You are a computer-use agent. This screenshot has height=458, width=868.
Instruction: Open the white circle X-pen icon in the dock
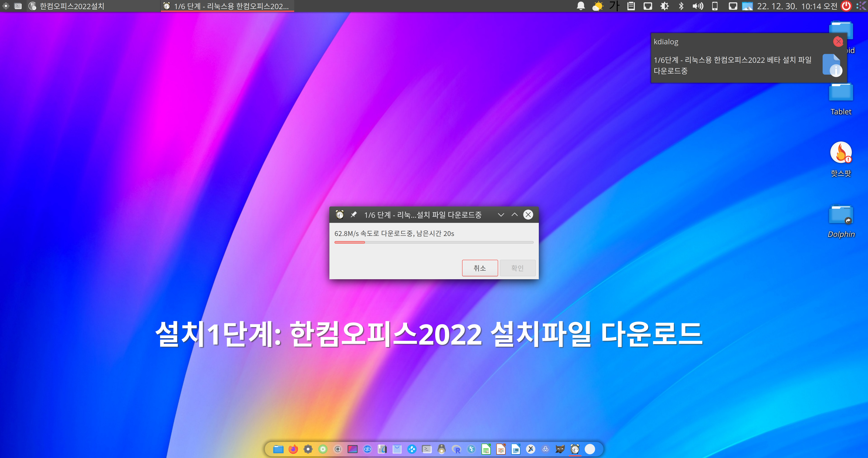(x=531, y=449)
